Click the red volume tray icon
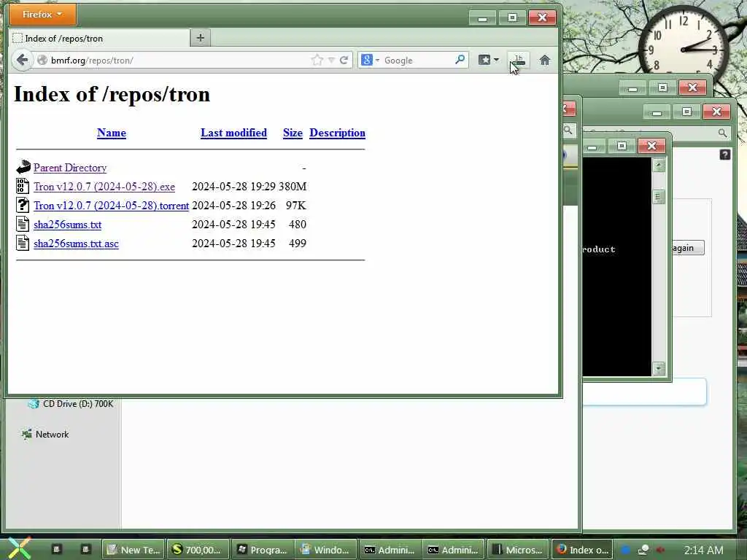747x560 pixels. pos(660,550)
